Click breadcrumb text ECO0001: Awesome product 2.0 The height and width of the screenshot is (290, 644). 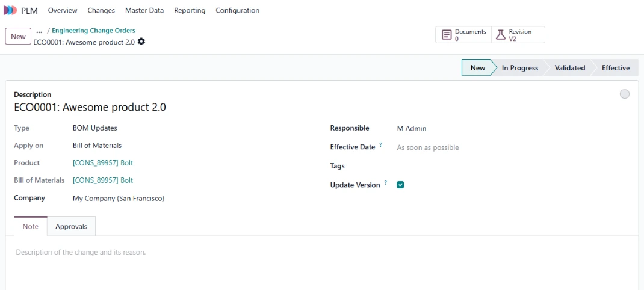coord(84,42)
